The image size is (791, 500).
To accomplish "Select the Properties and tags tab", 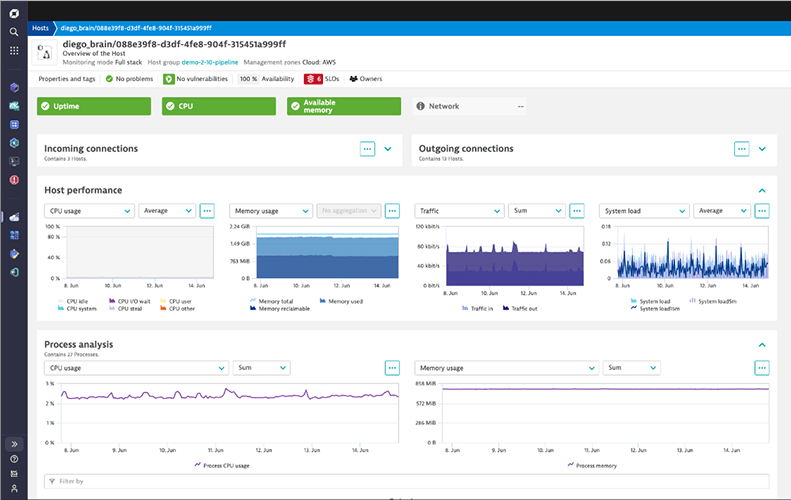I will point(66,78).
